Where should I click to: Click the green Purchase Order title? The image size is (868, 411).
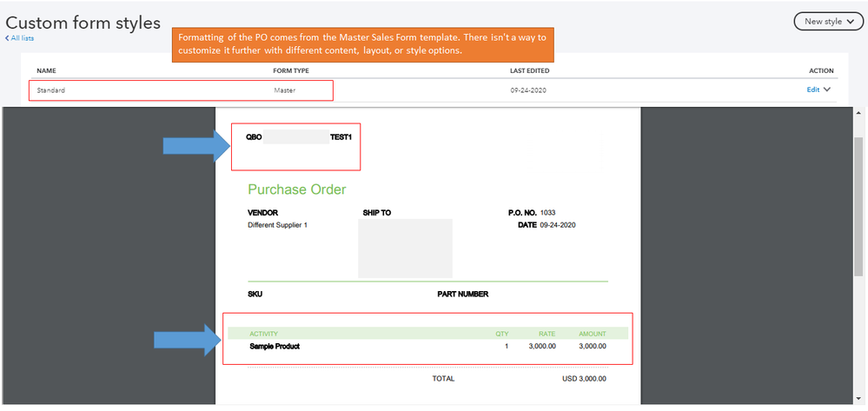[x=296, y=189]
